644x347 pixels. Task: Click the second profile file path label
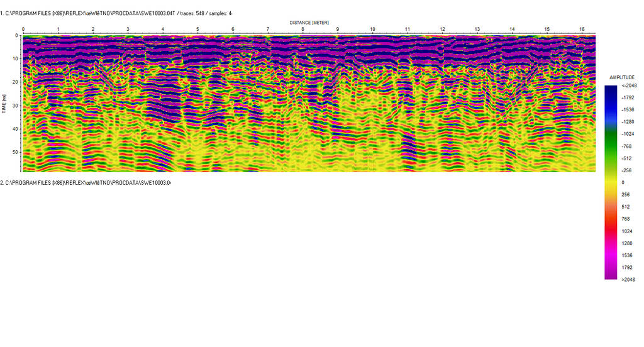(x=86, y=183)
